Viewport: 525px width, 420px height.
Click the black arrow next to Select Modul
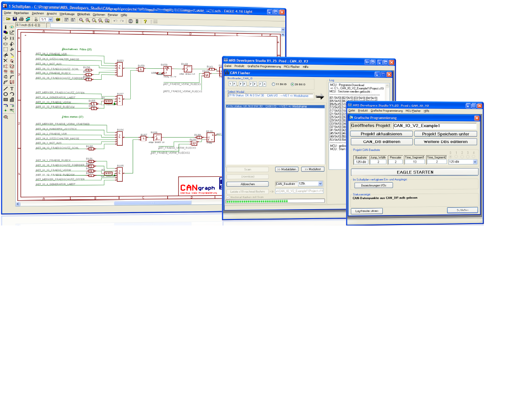point(320,97)
